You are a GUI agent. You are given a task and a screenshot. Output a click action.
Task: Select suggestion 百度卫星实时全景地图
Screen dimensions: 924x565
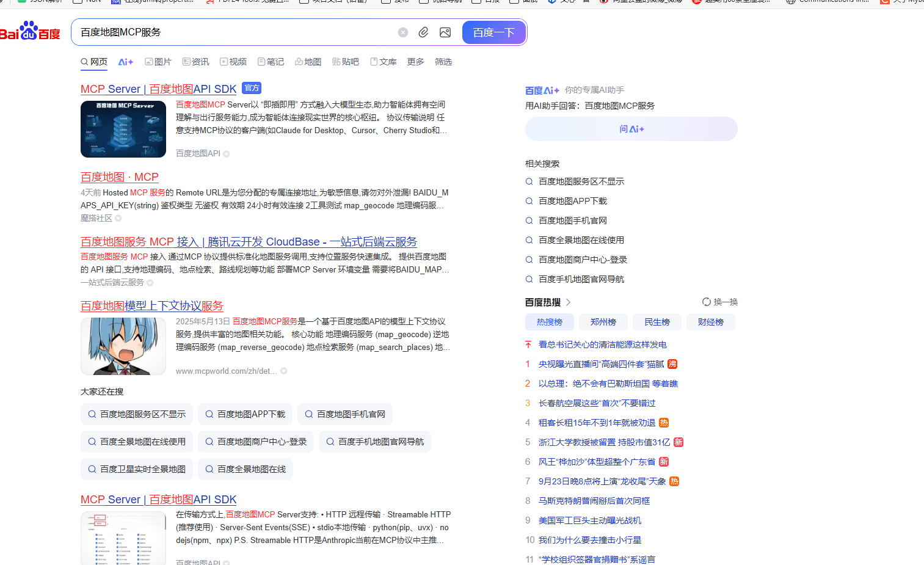pyautogui.click(x=137, y=469)
